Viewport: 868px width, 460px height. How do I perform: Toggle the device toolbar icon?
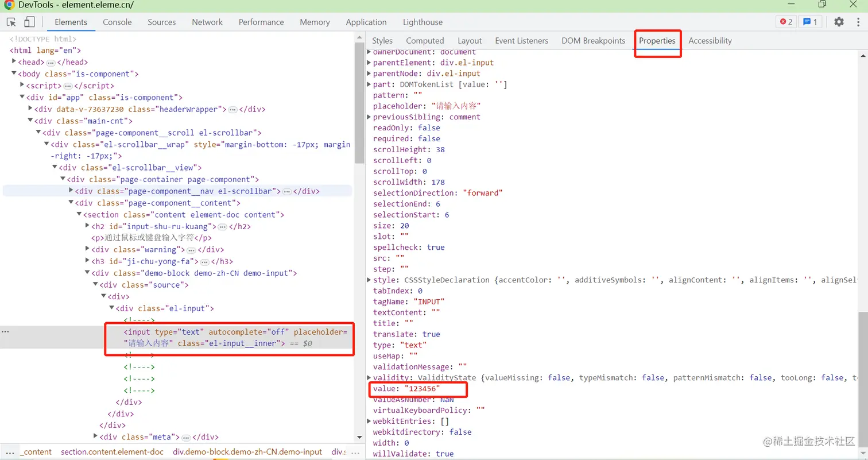[29, 22]
